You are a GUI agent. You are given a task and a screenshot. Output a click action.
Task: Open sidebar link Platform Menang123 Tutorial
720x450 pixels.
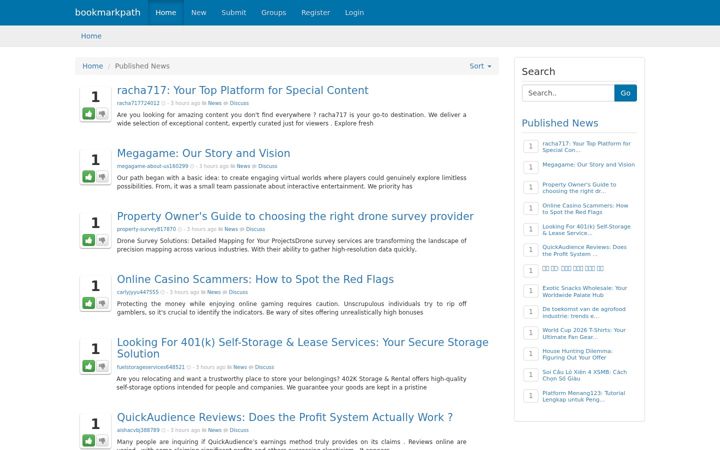click(584, 396)
